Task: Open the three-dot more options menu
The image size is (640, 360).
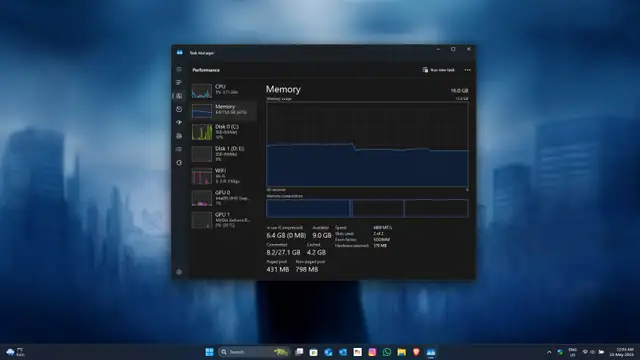Action: (467, 70)
